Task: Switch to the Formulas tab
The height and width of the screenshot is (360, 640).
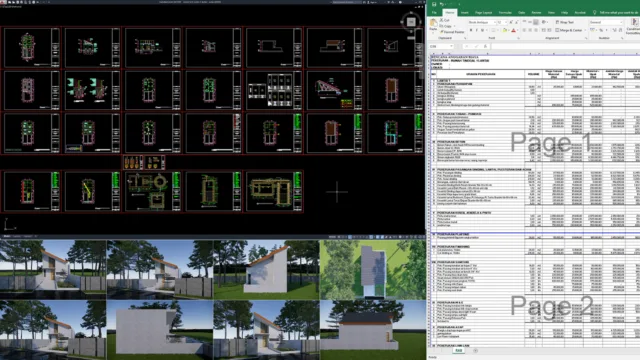Action: coord(505,13)
